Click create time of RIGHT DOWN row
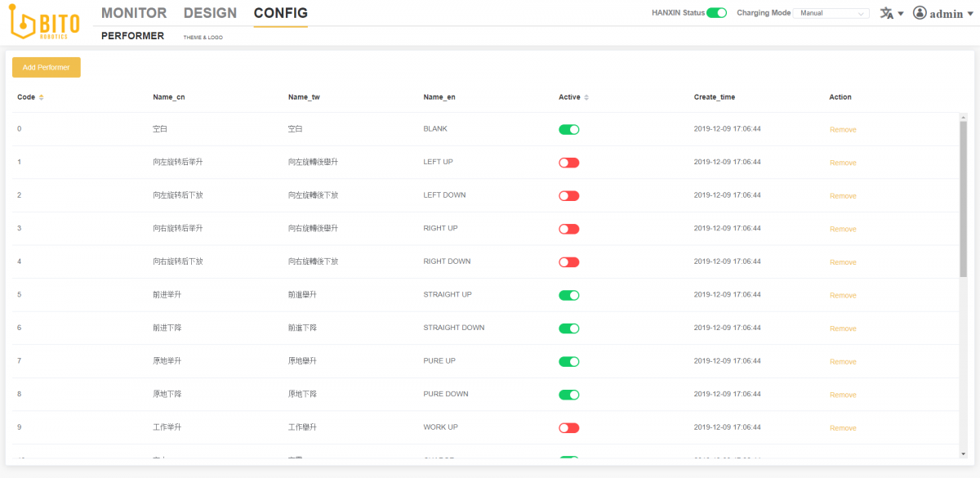 tap(728, 261)
